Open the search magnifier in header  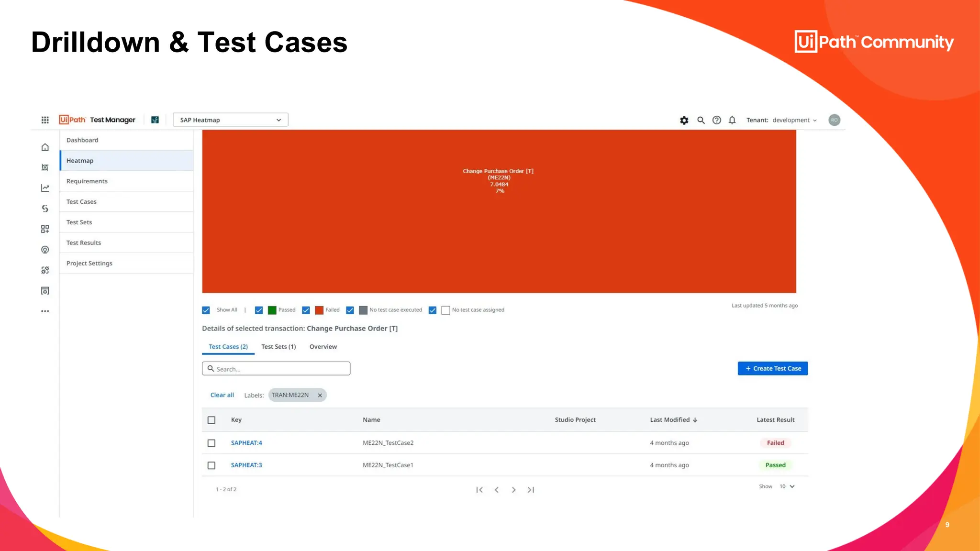[701, 121]
